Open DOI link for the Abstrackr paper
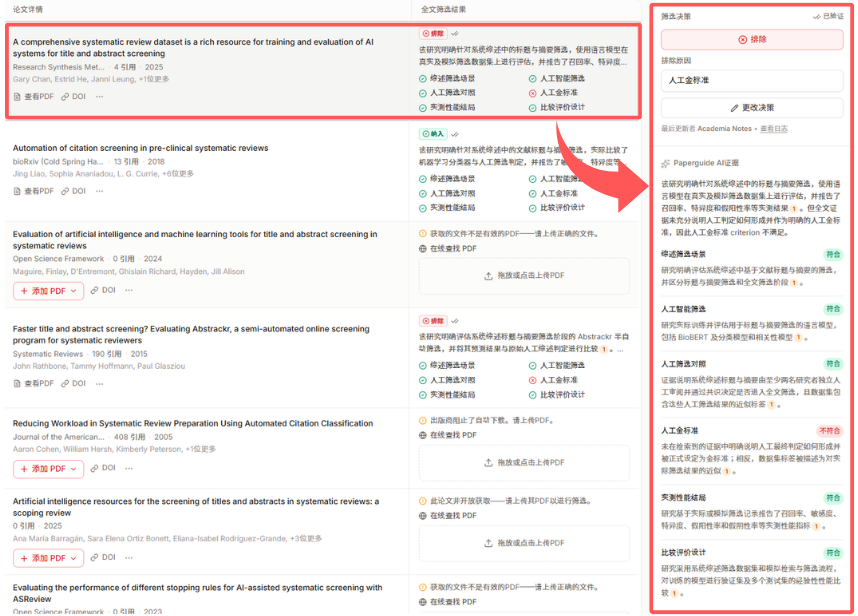858x616 pixels. (x=73, y=383)
